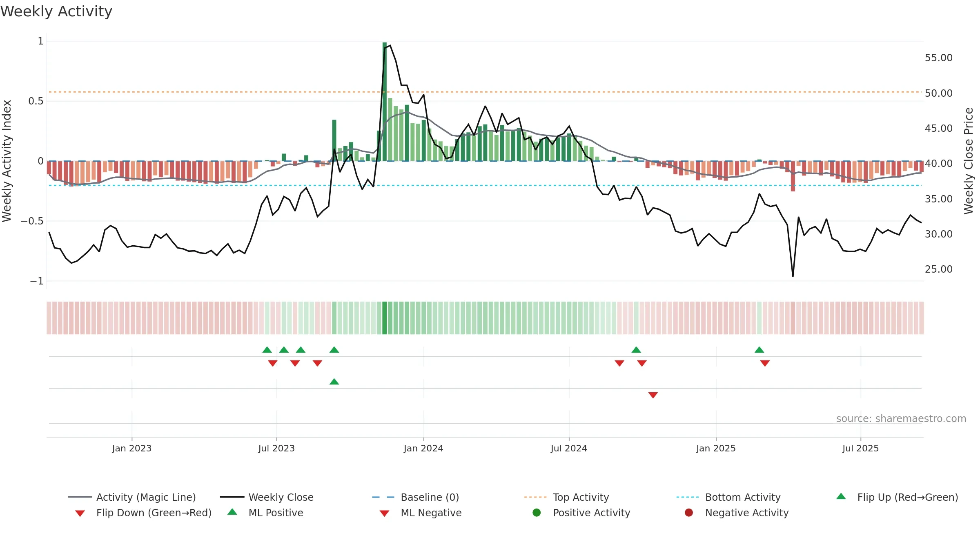The height and width of the screenshot is (551, 980).
Task: Click the Bottom Activity legend item
Action: pos(728,497)
